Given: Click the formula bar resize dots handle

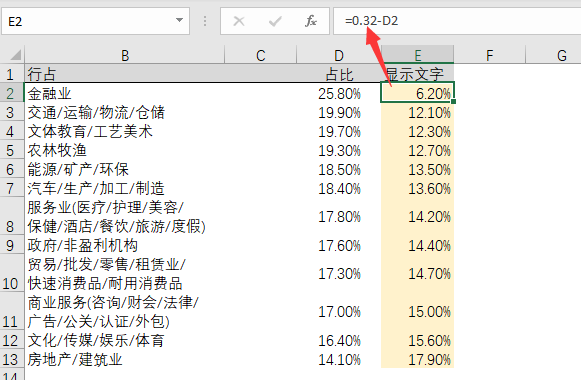Looking at the screenshot, I should 205,21.
